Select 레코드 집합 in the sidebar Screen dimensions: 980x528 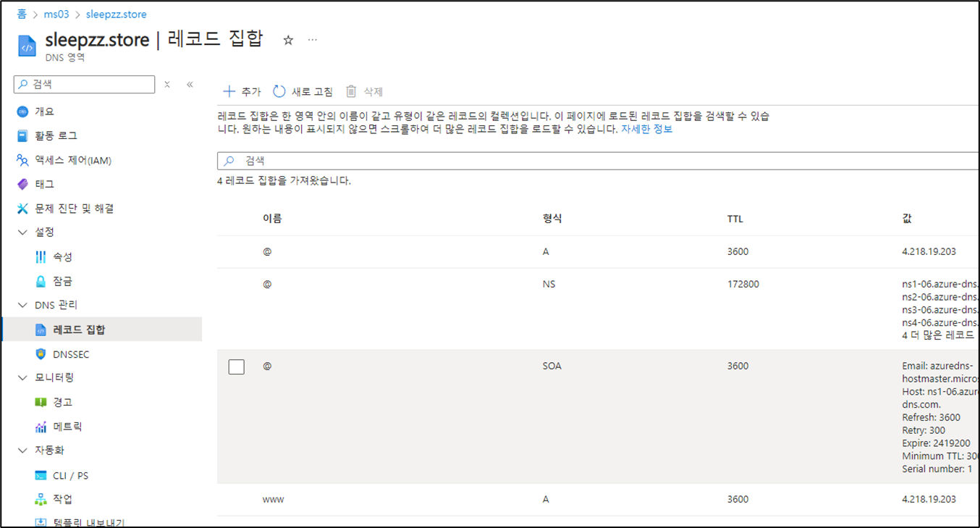101,330
